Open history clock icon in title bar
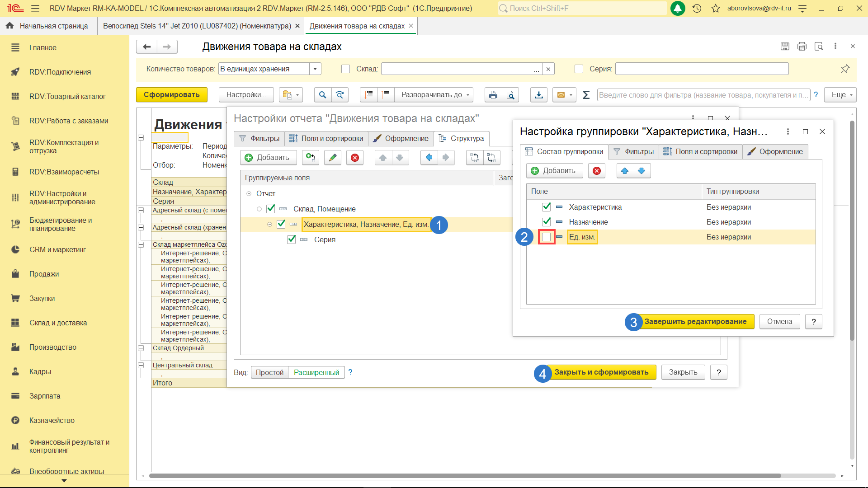Screen dimensions: 868x488 (697, 8)
